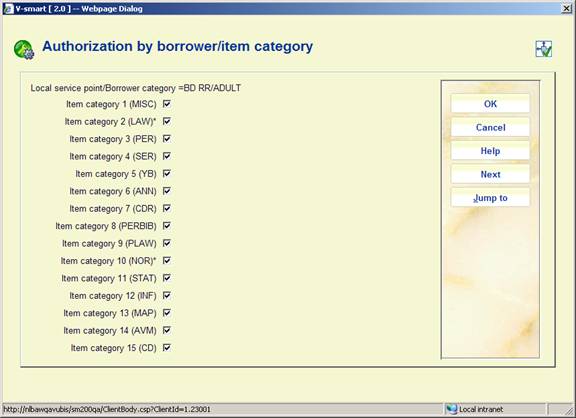Image resolution: width=576 pixels, height=418 pixels.
Task: Click the Jump to button
Action: tap(490, 198)
